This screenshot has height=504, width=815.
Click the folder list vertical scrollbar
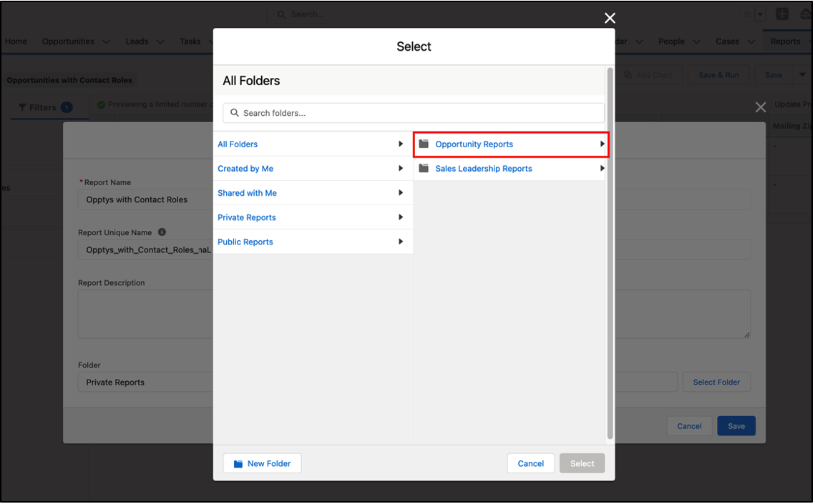(x=610, y=250)
